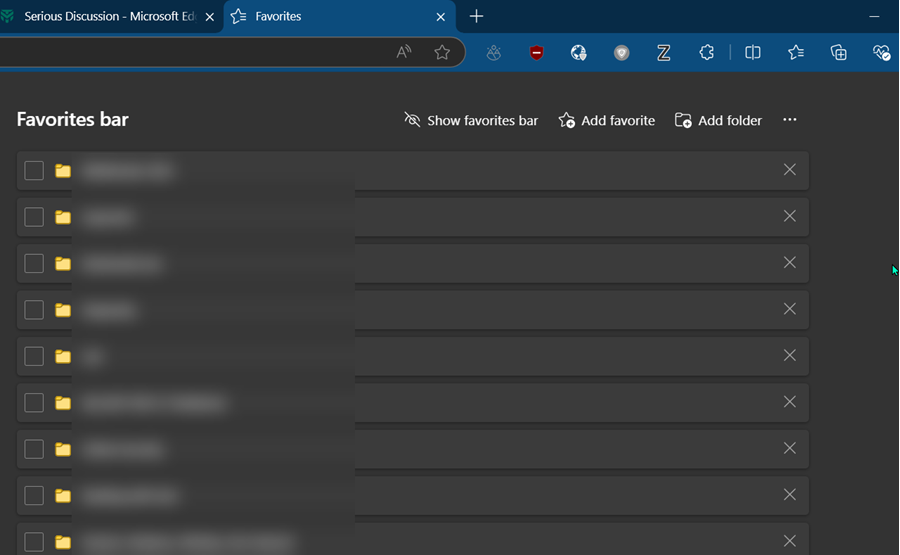This screenshot has height=555, width=900.
Task: Open the first yellow folder icon
Action: [x=63, y=170]
